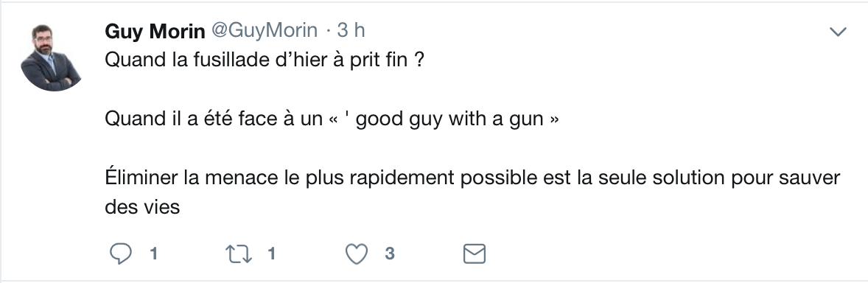
Task: Click the text 'Quand il a été face à un'
Action: (214, 119)
